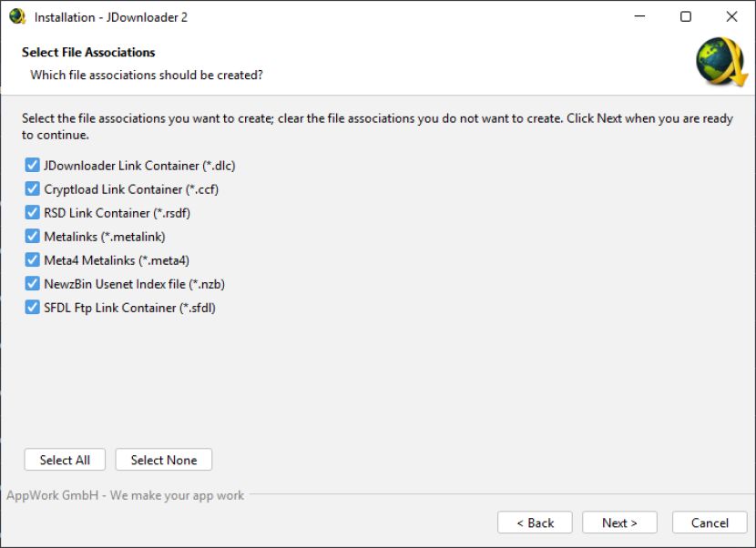This screenshot has height=548, width=756.
Task: Click the large JDownloader globe logo
Action: (721, 62)
